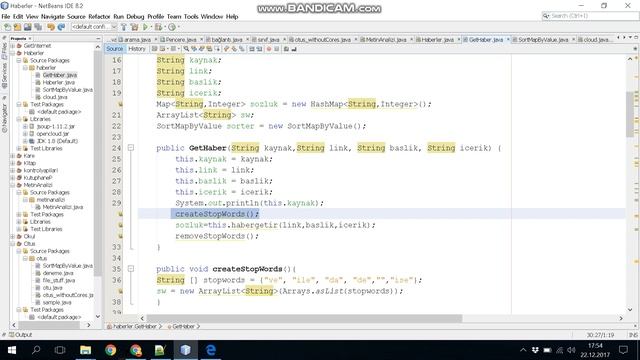Image resolution: width=640 pixels, height=360 pixels.
Task: Switch to the Pencere.java tab
Action: pyautogui.click(x=181, y=40)
